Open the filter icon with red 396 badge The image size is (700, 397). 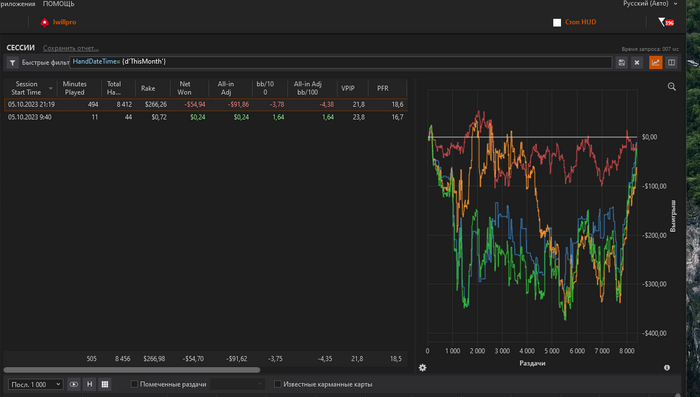[666, 22]
